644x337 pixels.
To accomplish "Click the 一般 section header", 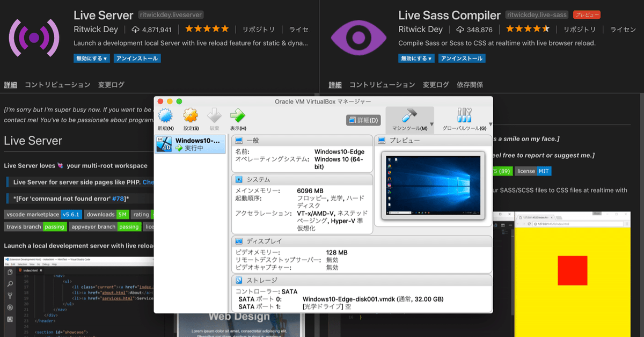I will point(302,141).
